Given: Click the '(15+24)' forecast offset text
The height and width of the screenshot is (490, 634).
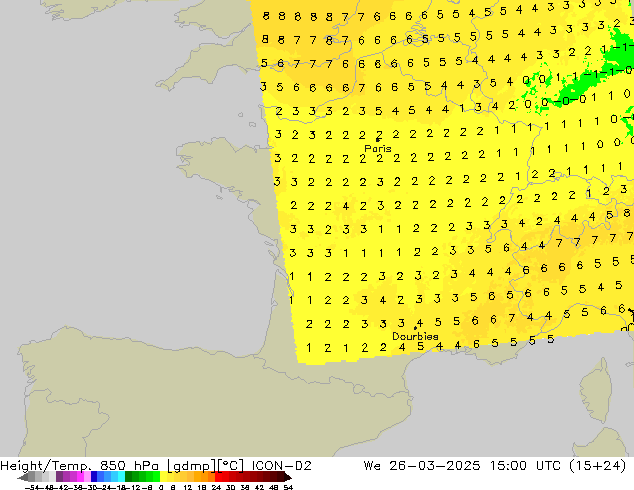Looking at the screenshot, I should (x=598, y=466).
